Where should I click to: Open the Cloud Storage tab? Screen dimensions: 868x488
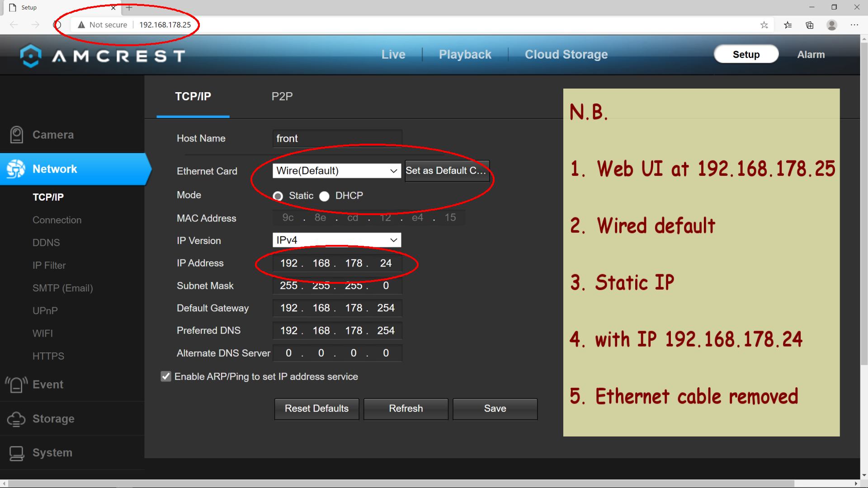click(566, 54)
